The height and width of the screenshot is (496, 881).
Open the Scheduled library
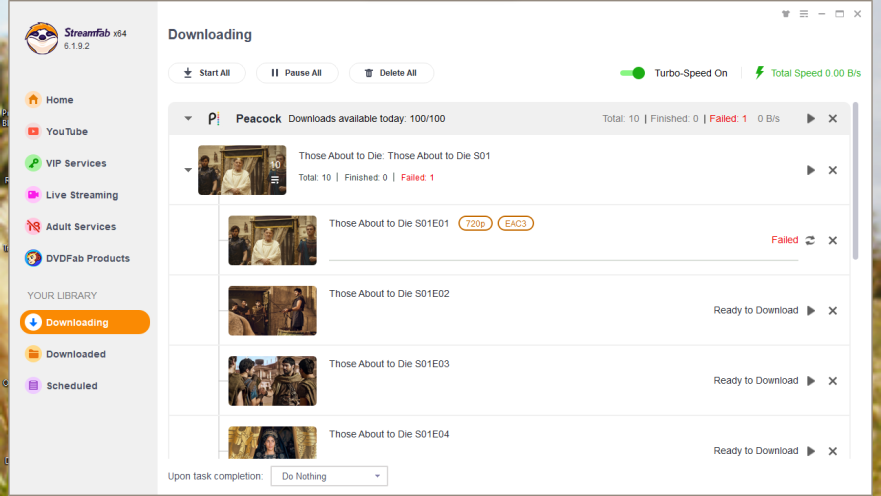click(62, 386)
